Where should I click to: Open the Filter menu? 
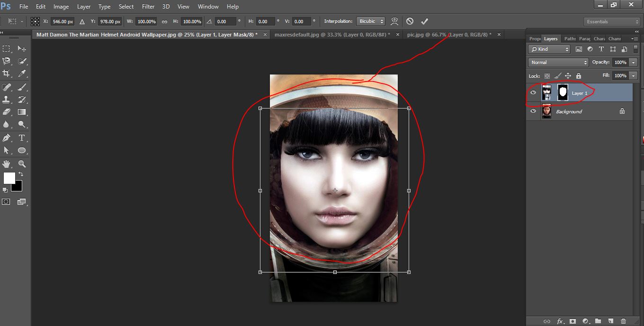pyautogui.click(x=148, y=7)
